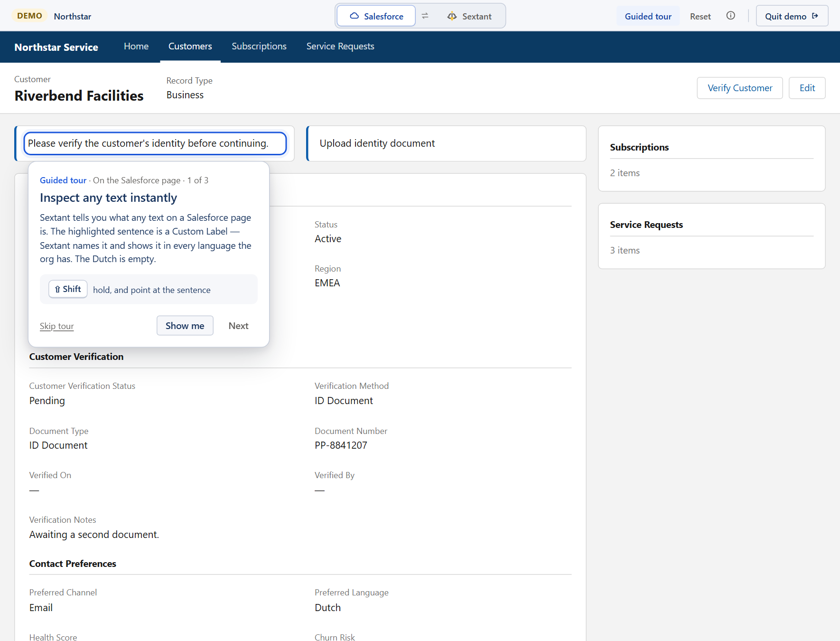Click the '3 items' text
This screenshot has height=641, width=840.
(625, 250)
